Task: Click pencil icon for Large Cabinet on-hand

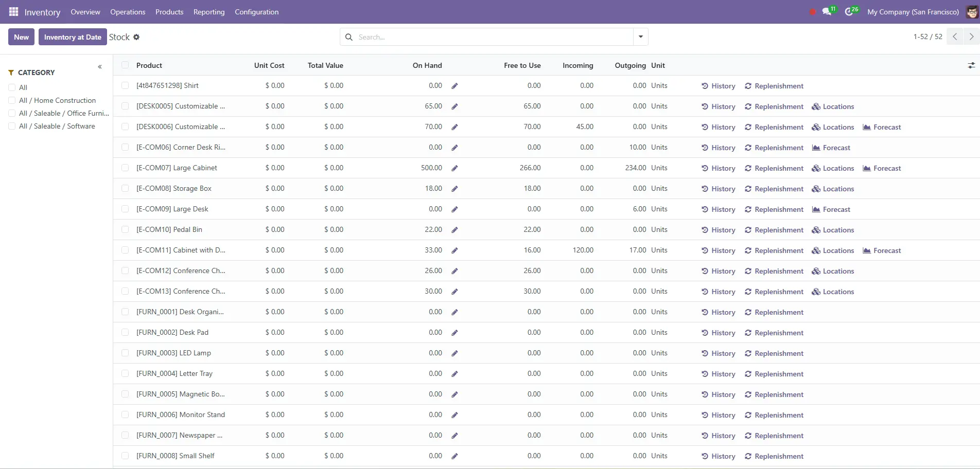Action: click(x=454, y=168)
